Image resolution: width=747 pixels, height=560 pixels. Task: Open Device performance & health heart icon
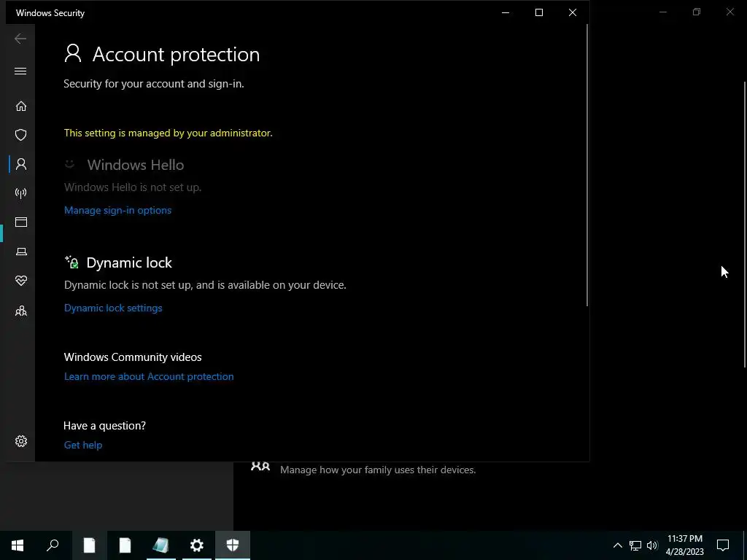click(x=21, y=281)
